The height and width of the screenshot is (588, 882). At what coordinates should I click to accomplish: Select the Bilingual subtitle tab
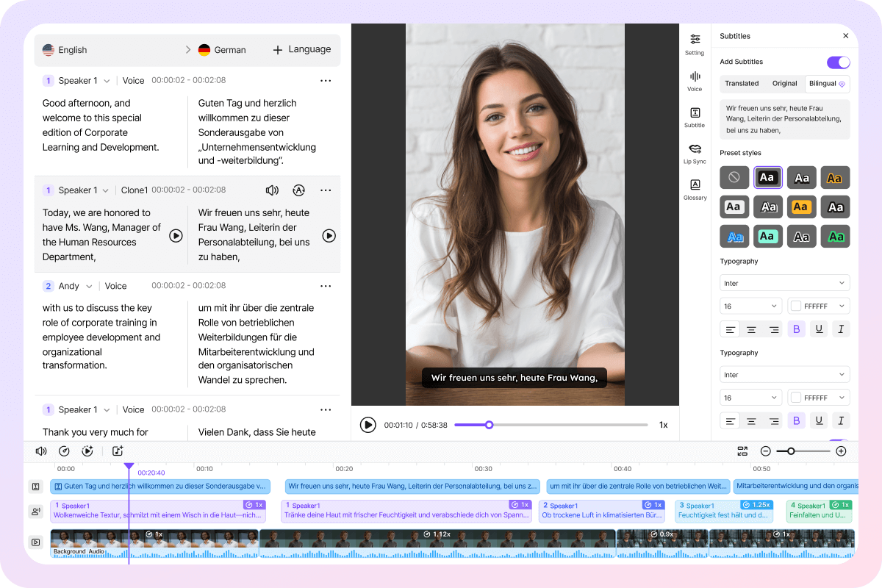click(822, 84)
